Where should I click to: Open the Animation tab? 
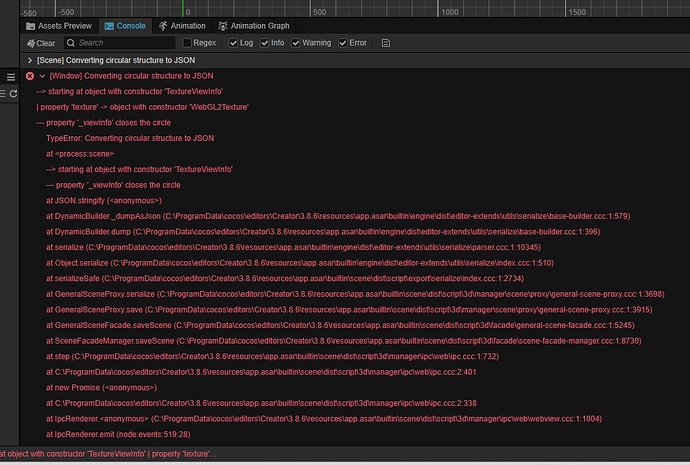(182, 26)
